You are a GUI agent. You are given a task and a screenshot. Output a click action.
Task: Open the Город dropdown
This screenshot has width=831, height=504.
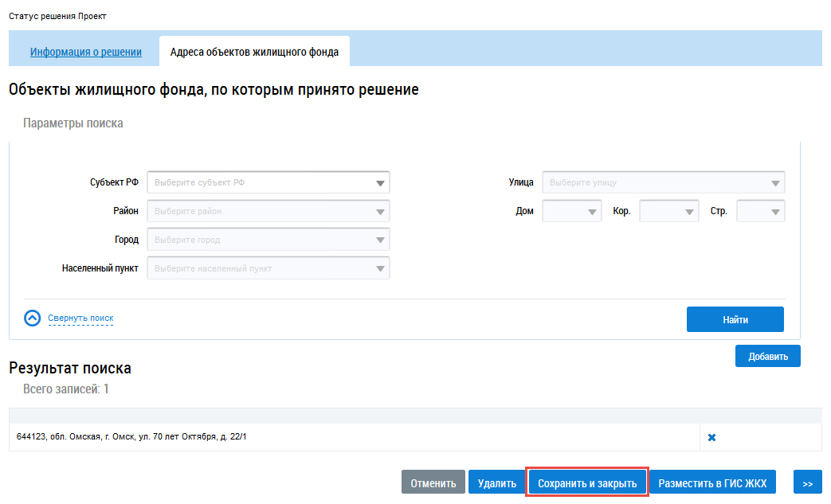point(269,240)
